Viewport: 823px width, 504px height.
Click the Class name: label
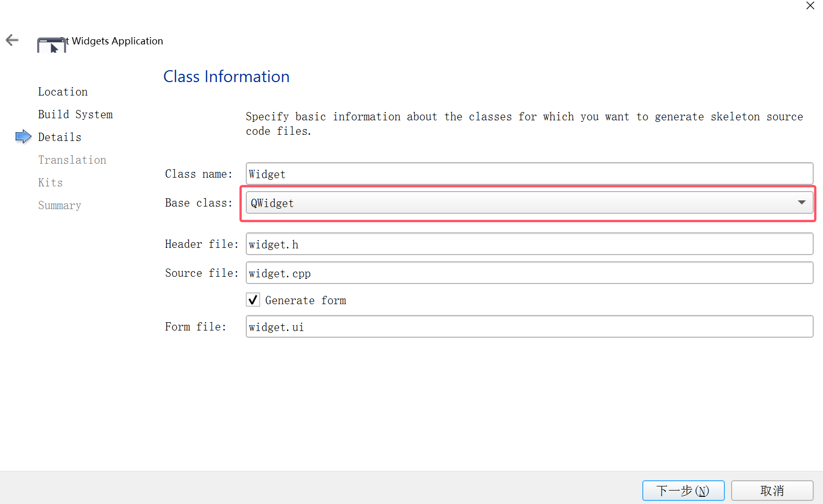pyautogui.click(x=199, y=174)
